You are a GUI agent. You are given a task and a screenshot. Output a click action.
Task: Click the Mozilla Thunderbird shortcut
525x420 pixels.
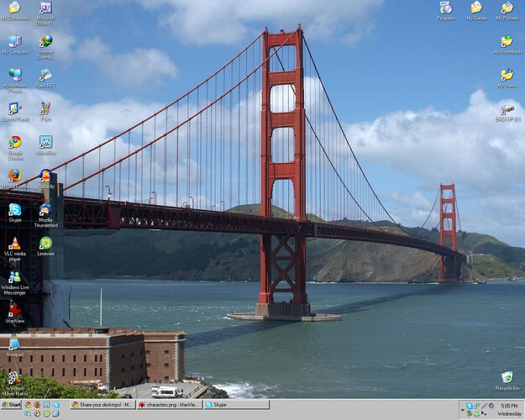click(45, 210)
